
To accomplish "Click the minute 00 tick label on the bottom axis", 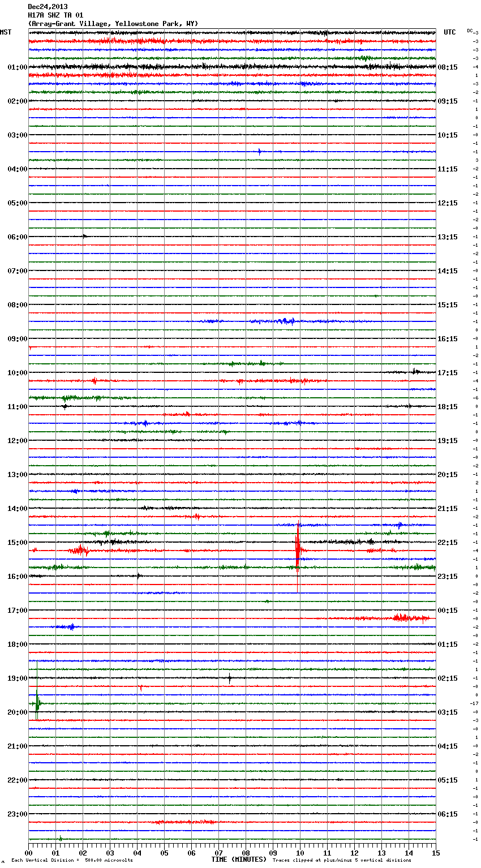I will pos(28,853).
